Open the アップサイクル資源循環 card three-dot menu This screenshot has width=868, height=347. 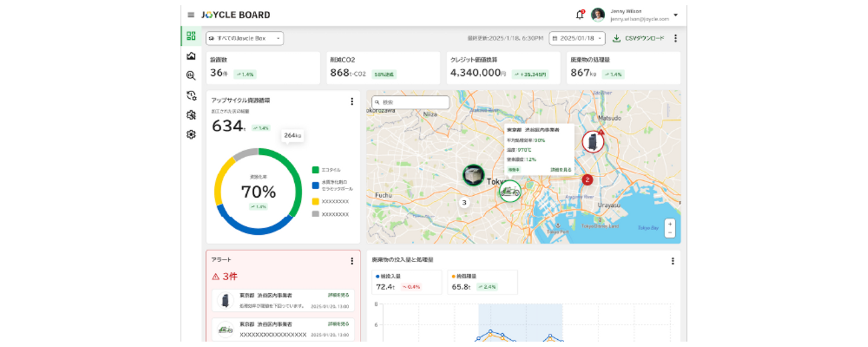(x=352, y=101)
